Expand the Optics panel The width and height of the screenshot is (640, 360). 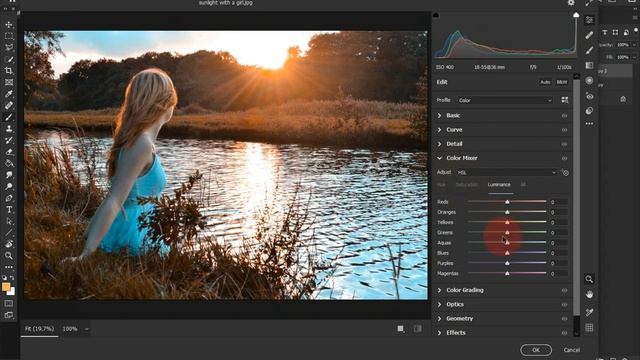click(440, 304)
